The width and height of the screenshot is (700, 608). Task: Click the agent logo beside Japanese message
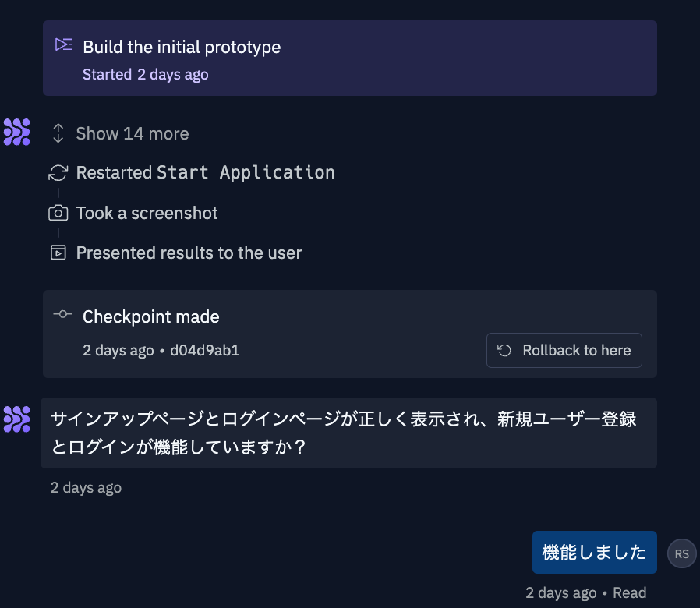pos(17,419)
